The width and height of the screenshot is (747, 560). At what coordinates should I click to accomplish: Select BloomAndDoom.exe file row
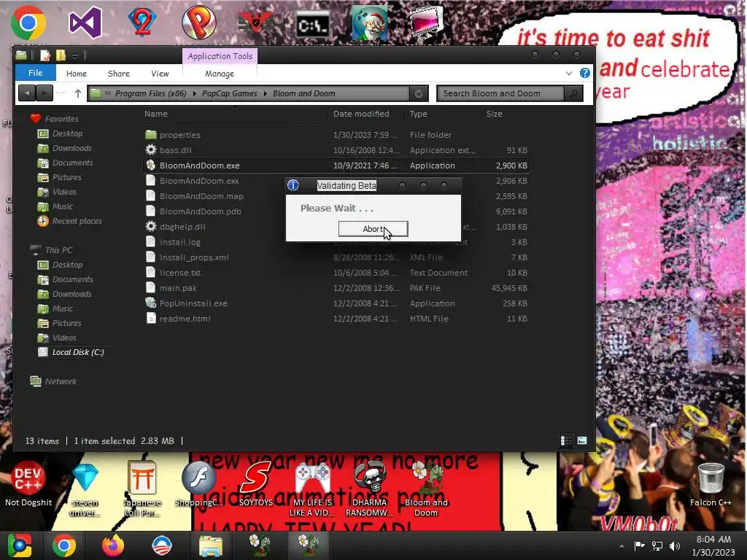(336, 166)
